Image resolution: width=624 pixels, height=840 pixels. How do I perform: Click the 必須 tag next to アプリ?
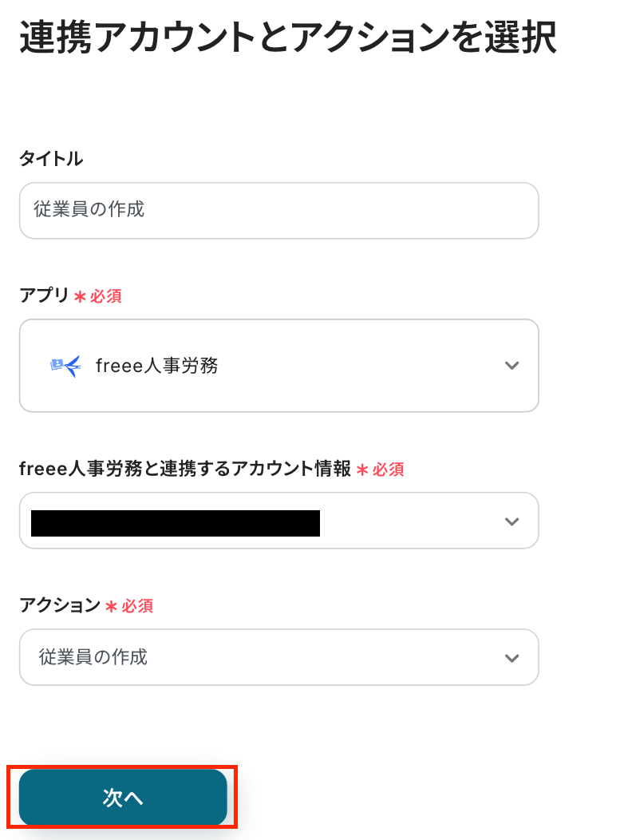tap(106, 296)
